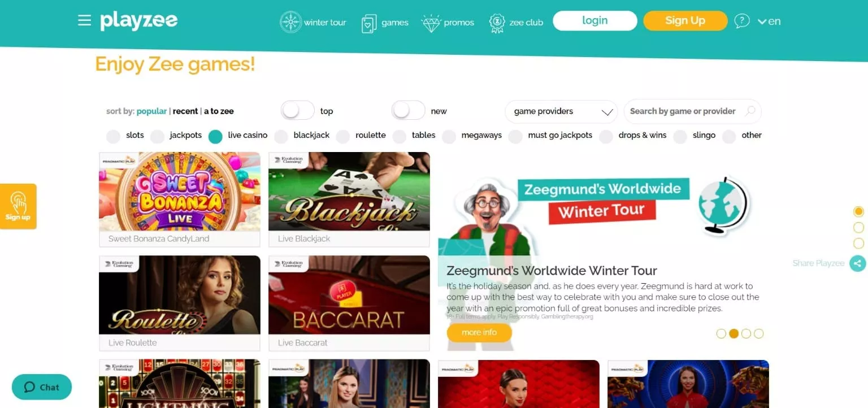Click the promos diamond icon

click(431, 23)
